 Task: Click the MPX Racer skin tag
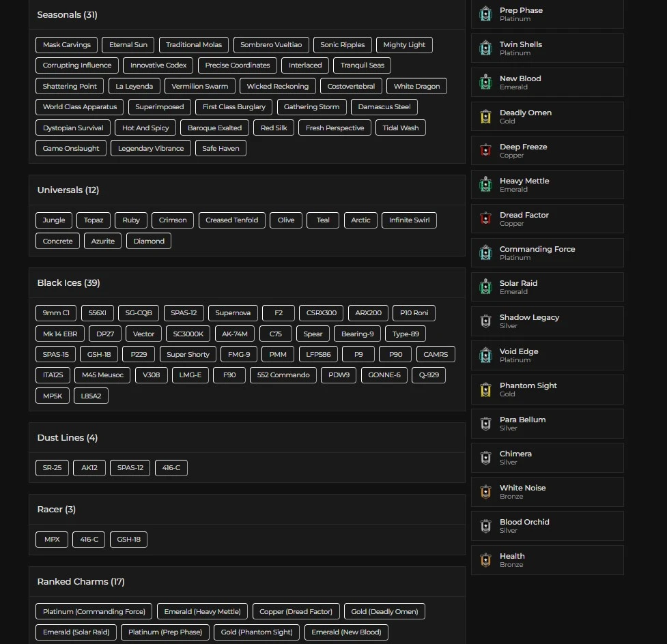click(52, 540)
